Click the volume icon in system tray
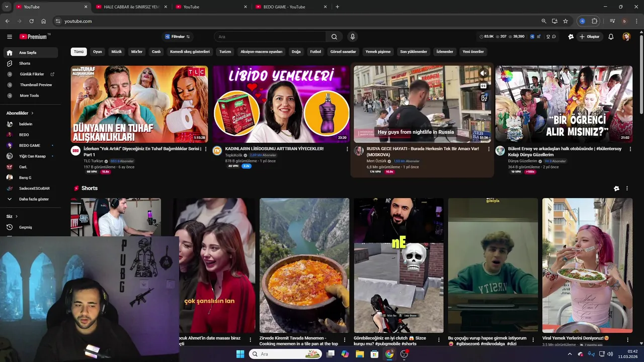Viewport: 644px width, 362px height. (610, 354)
